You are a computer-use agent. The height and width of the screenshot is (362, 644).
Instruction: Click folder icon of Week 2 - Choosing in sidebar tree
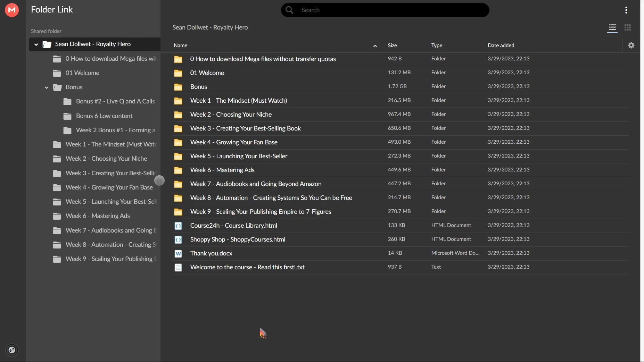tap(57, 159)
